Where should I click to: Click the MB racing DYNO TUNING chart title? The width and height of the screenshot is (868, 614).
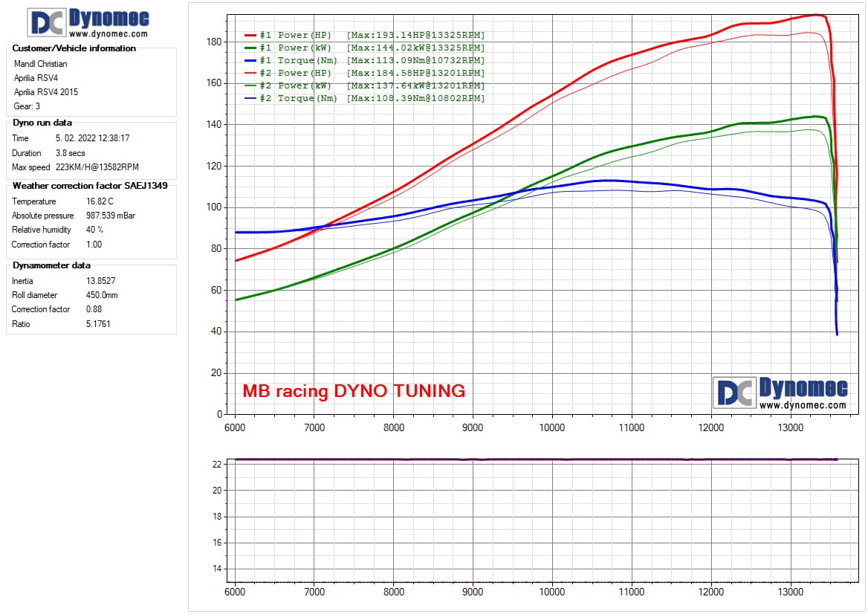[354, 391]
